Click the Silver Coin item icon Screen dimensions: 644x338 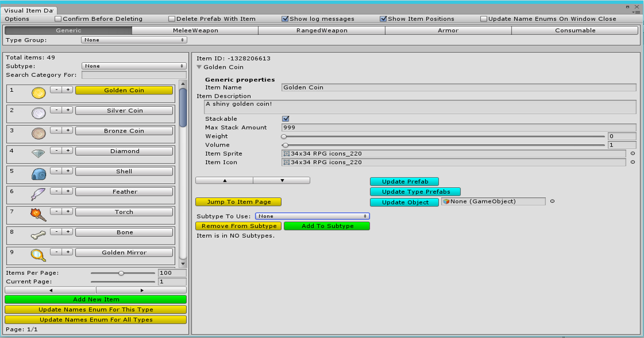point(38,112)
